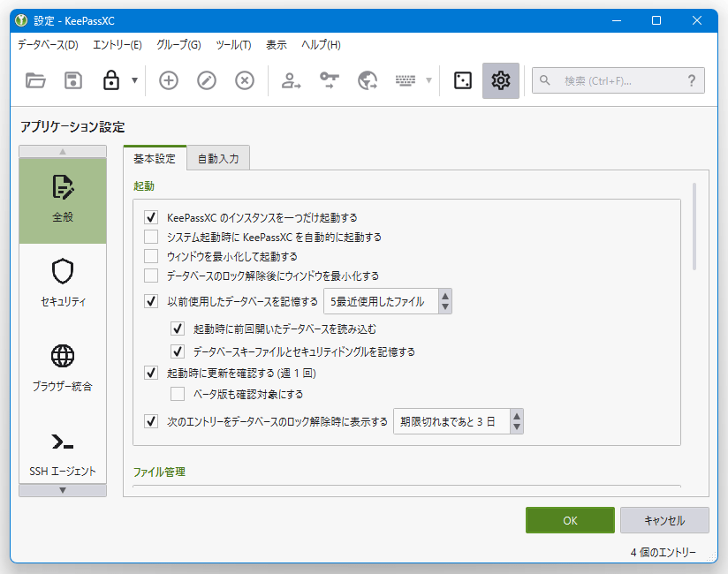Click the アプリケーション設定 heading
728x574 pixels.
(x=72, y=127)
